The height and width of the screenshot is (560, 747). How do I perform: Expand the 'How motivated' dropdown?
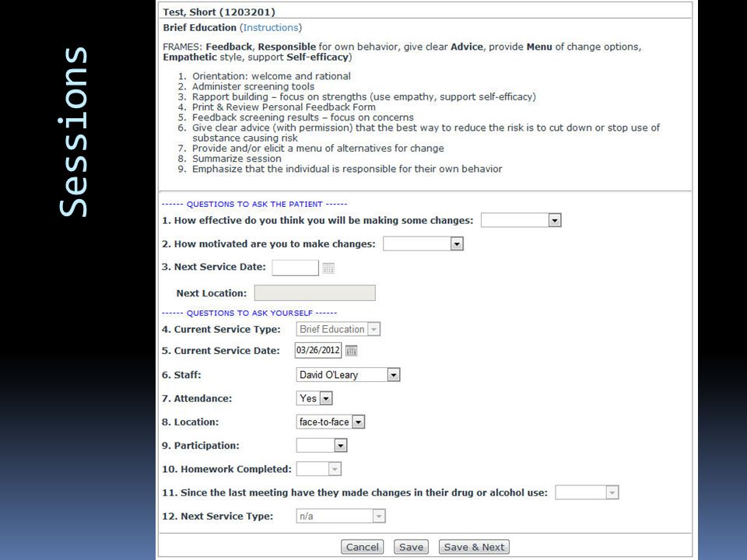point(423,243)
